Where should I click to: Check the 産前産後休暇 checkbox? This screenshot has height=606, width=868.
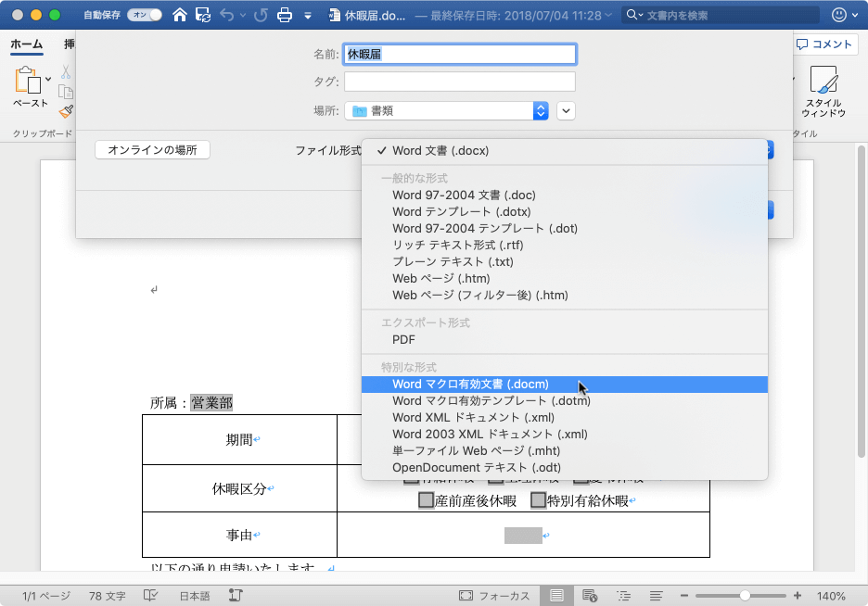pyautogui.click(x=426, y=500)
